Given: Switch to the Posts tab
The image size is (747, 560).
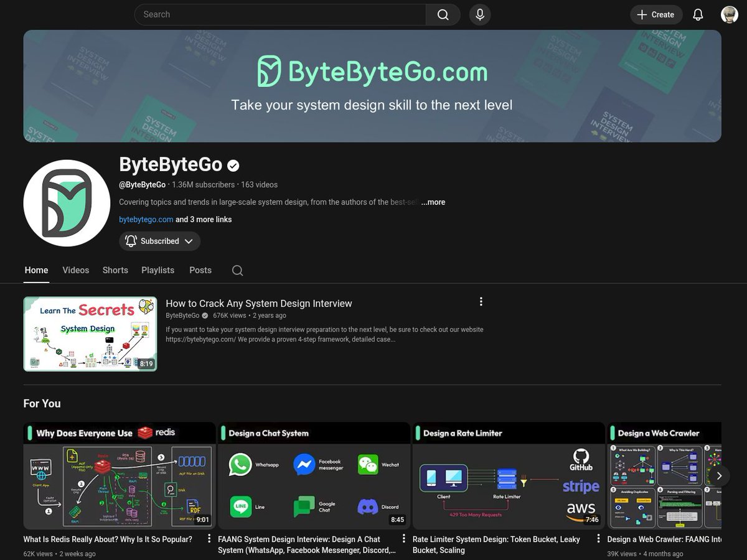Looking at the screenshot, I should click(x=200, y=270).
